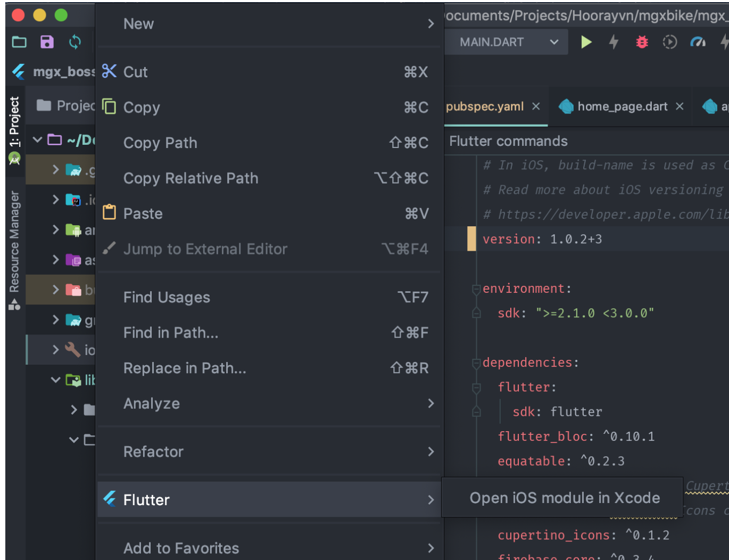Click the red Debug bug icon
The width and height of the screenshot is (729, 560).
coord(642,42)
